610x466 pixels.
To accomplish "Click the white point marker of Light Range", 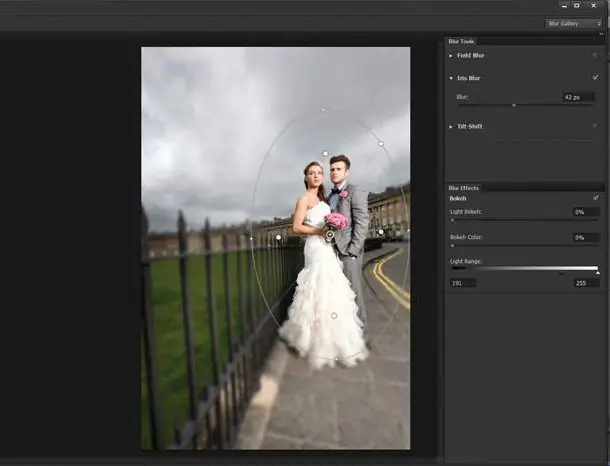I will (x=597, y=271).
